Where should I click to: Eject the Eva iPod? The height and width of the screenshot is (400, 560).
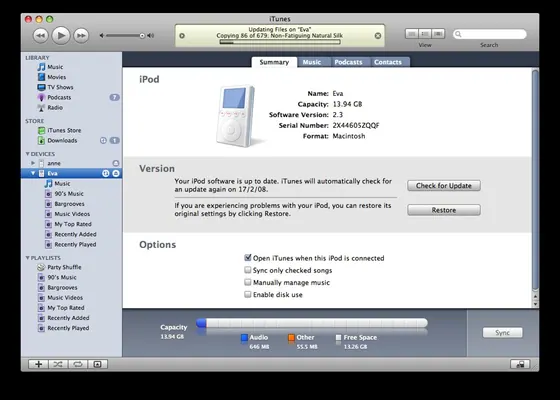(116, 174)
